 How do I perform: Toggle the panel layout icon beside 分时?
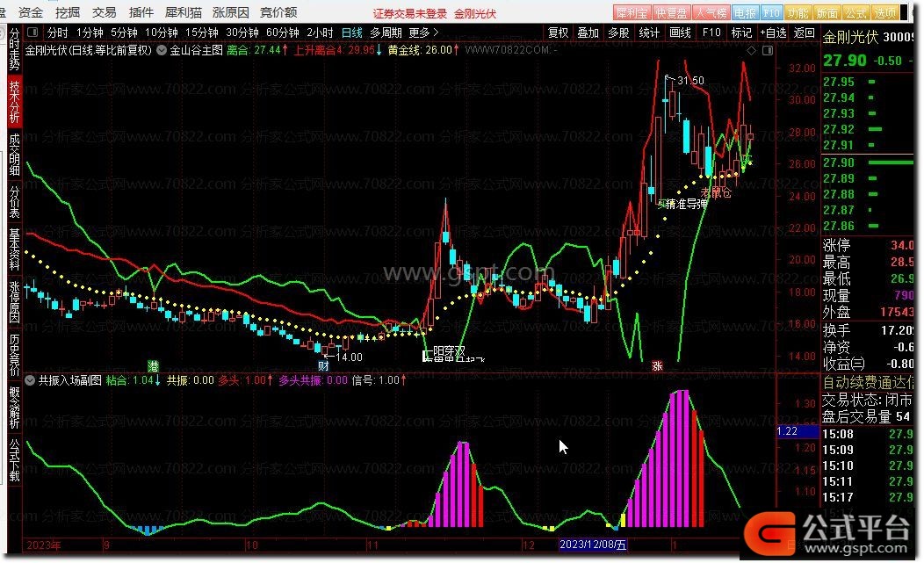[33, 32]
